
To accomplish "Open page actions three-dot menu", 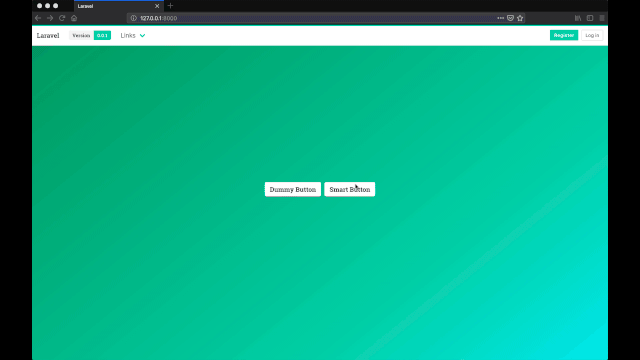I will coord(500,18).
